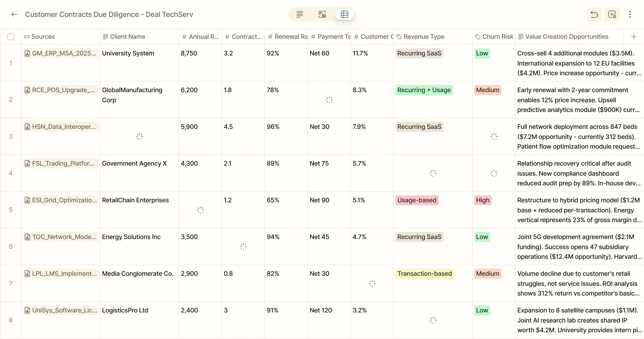Click the contract cell '4.5'
This screenshot has width=644, height=339.
[243, 136]
